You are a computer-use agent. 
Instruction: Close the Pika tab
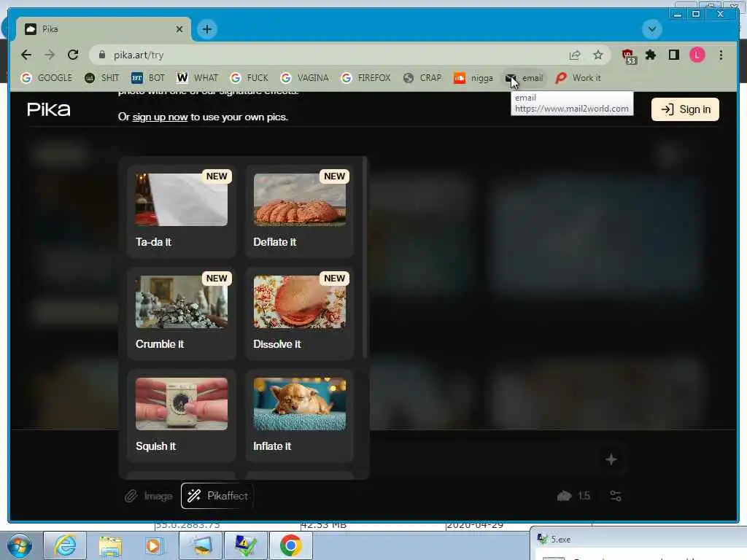(179, 29)
